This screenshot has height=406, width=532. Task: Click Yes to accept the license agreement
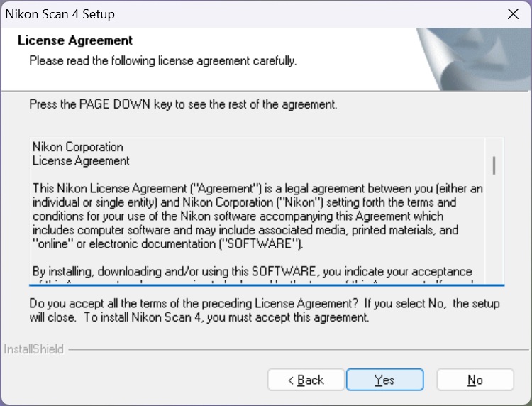[x=384, y=380]
